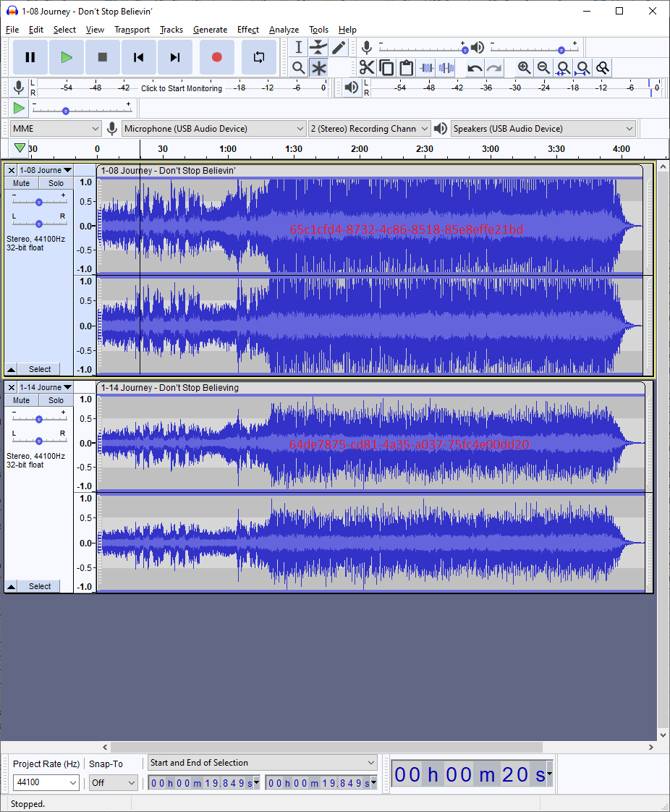Skip to End of the project
The image size is (670, 812).
pyautogui.click(x=175, y=57)
